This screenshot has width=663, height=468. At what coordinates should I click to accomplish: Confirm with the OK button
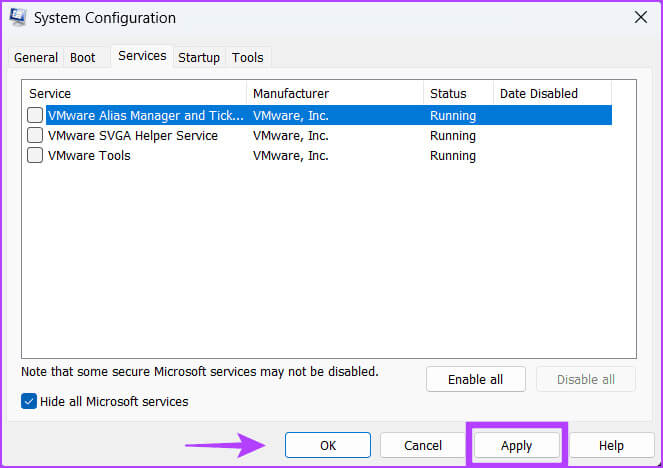328,445
